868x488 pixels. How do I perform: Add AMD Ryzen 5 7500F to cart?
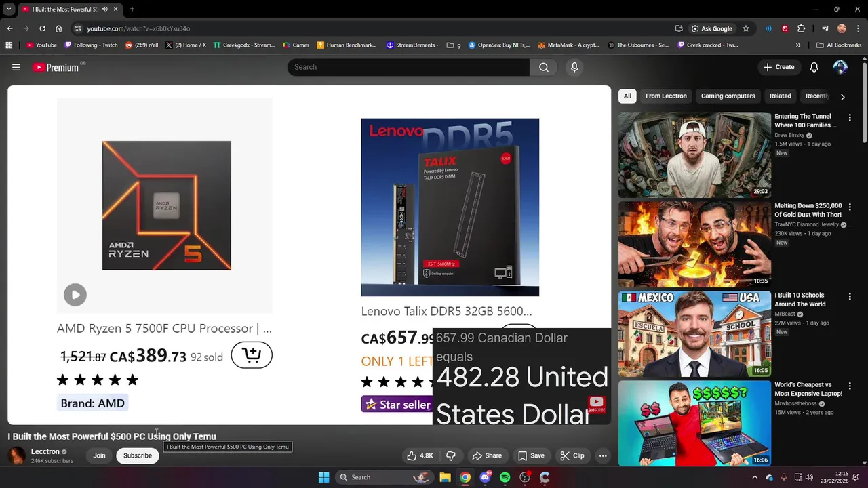tap(252, 354)
